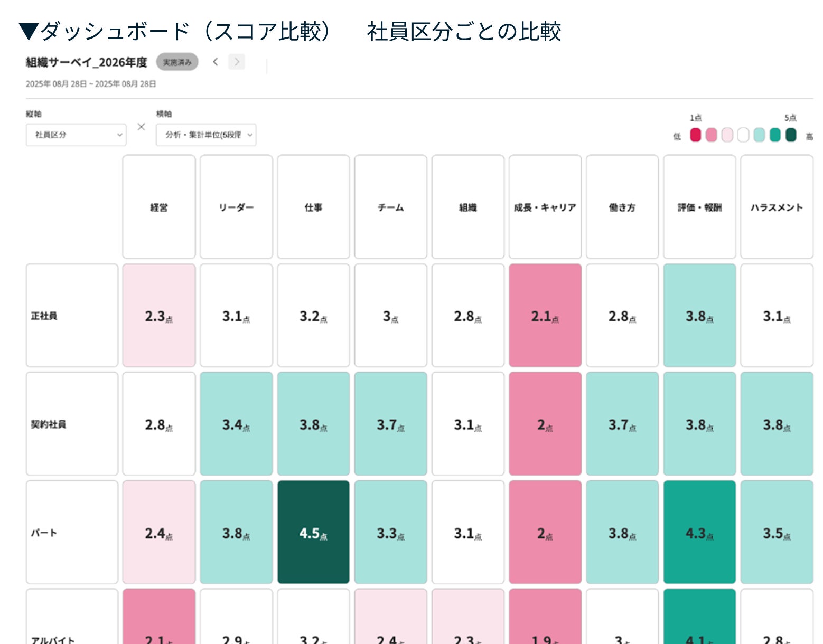
Task: Open the 縦軸 社員区分 dropdown
Action: 76,135
